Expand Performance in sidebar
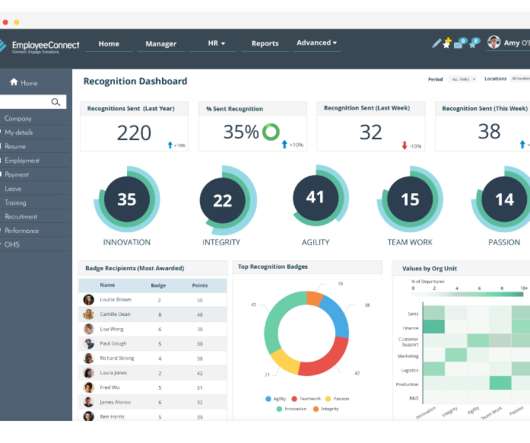The height and width of the screenshot is (443, 530). 21,230
